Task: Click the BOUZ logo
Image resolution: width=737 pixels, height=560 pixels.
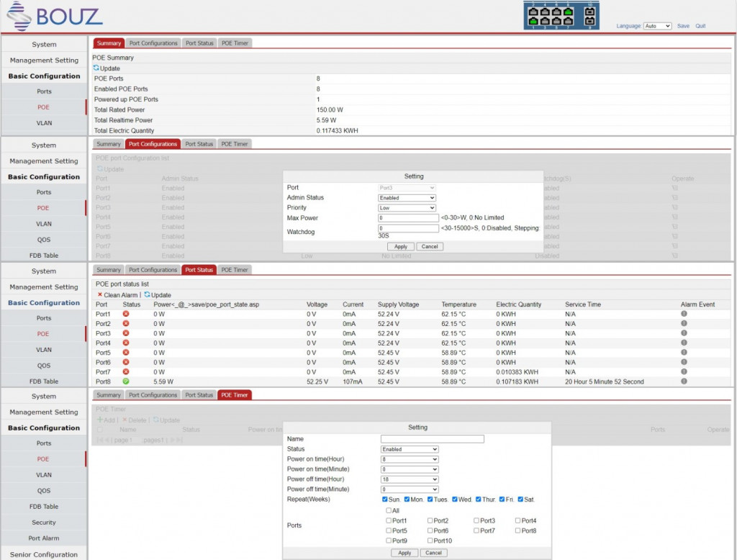Action: (55, 16)
